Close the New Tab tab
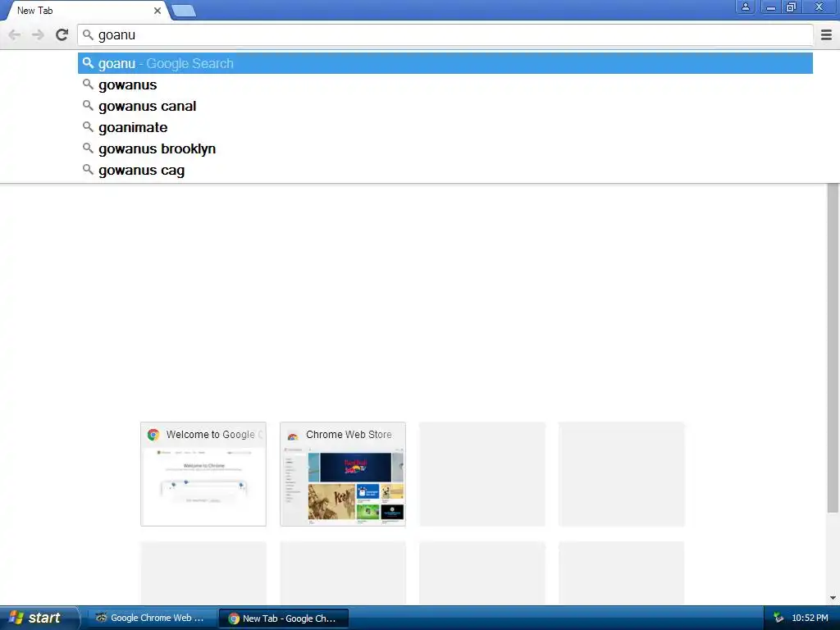The height and width of the screenshot is (630, 840). tap(157, 11)
